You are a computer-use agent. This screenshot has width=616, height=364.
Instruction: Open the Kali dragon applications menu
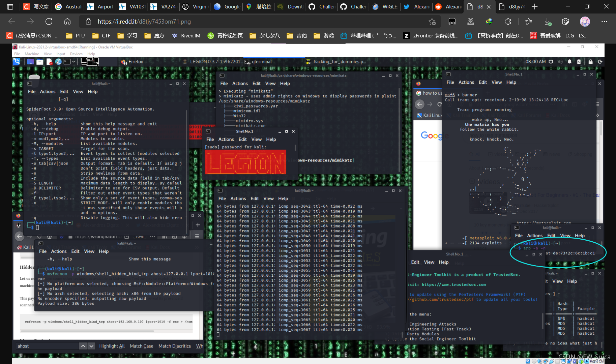pos(17,62)
